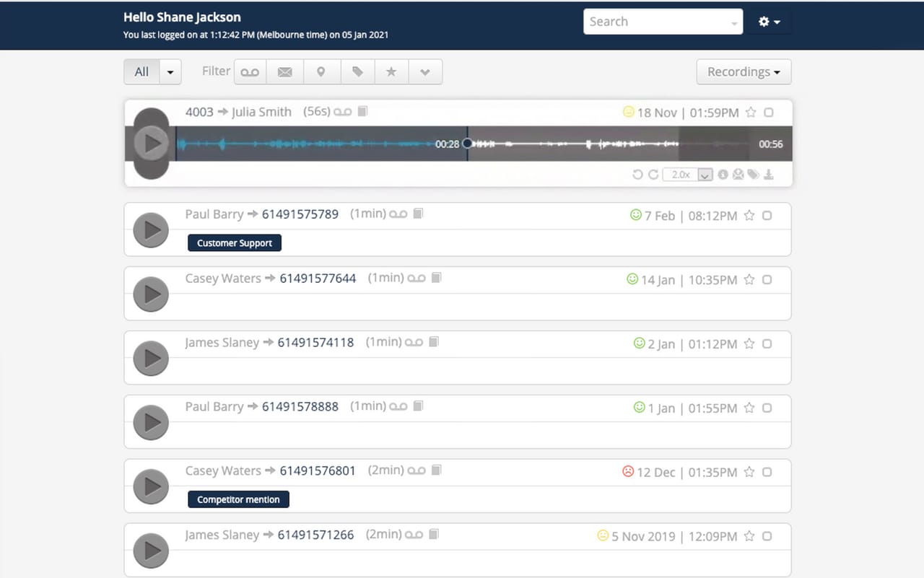924x578 pixels.
Task: Open the settings gear dropdown
Action: [x=770, y=22]
